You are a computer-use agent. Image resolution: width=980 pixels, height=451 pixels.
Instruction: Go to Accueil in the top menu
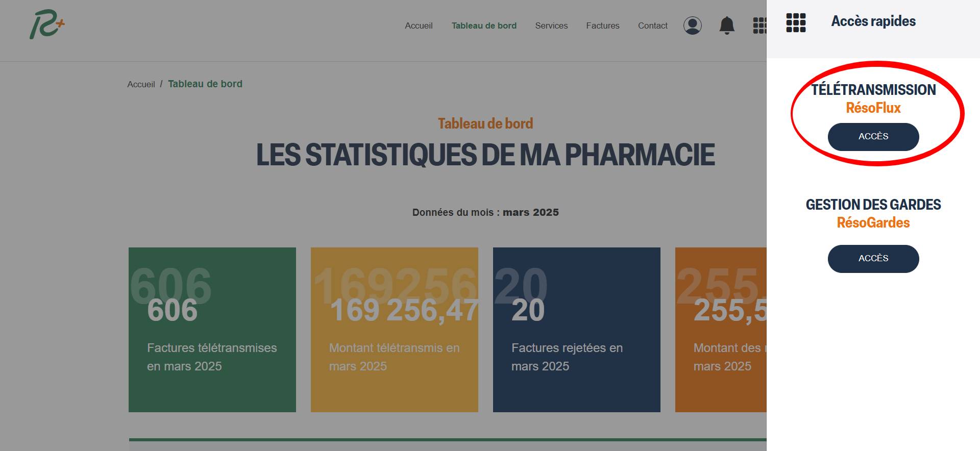(419, 26)
